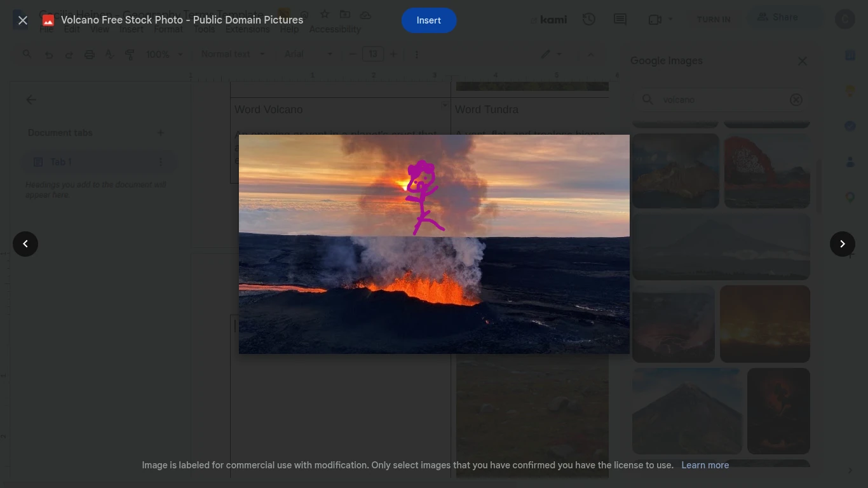Collapse the Docs menus with the chevron
Screen dimensions: 868x488
pos(591,55)
